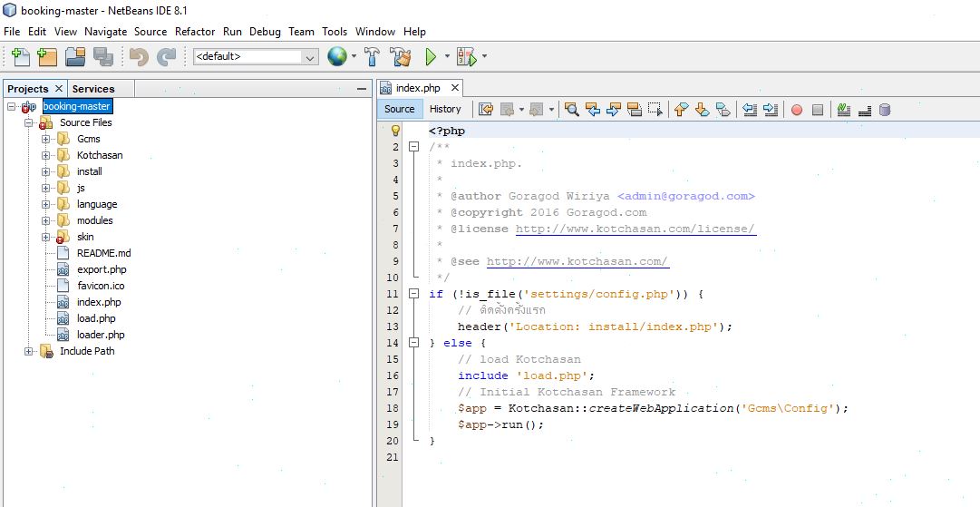980x507 pixels.
Task: Click the red Start Macro Recording icon
Action: click(797, 110)
